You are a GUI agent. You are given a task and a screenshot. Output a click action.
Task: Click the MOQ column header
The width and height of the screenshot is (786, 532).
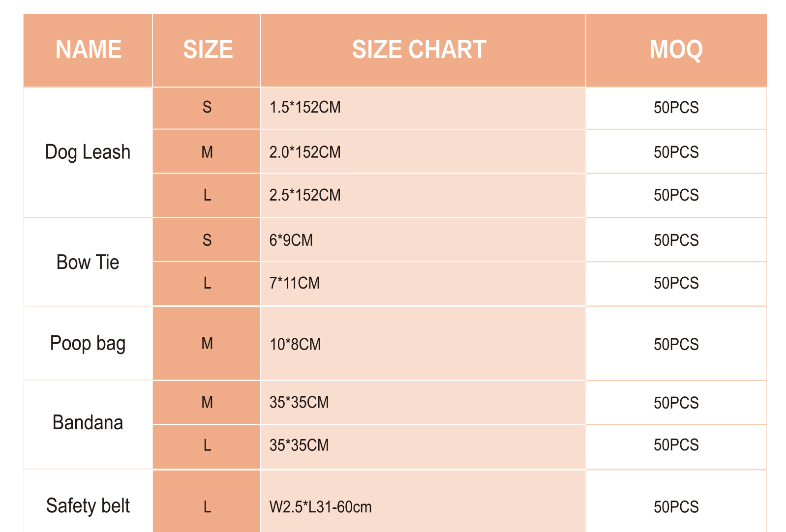[676, 50]
